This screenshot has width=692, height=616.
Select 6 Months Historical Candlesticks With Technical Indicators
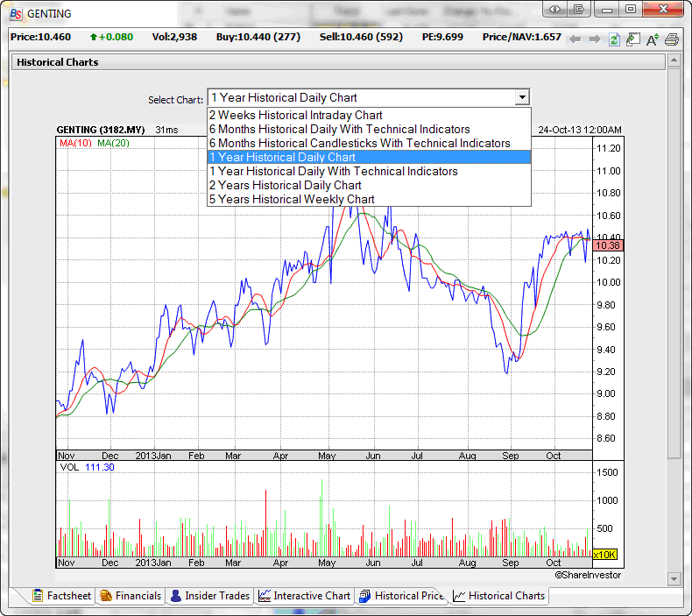pyautogui.click(x=369, y=144)
